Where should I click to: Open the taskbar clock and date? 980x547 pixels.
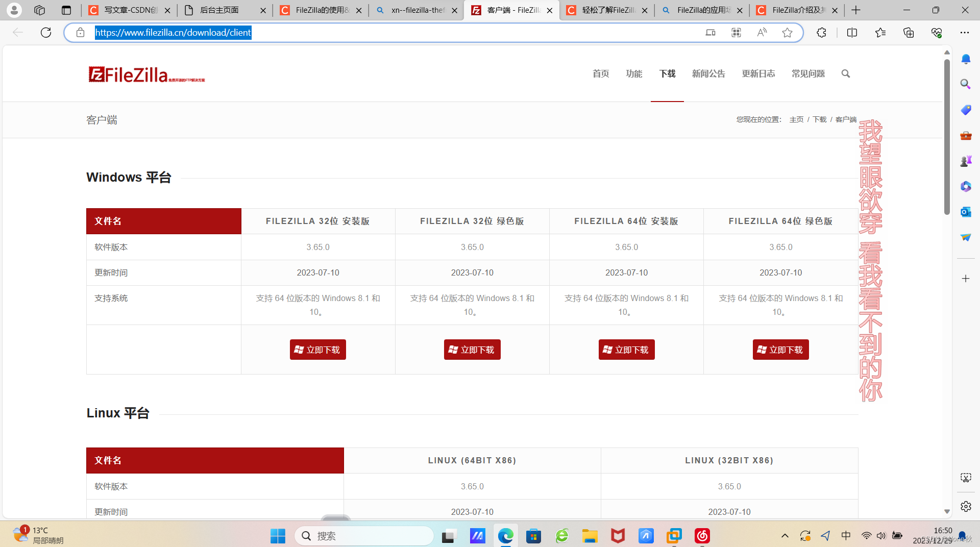click(x=933, y=535)
